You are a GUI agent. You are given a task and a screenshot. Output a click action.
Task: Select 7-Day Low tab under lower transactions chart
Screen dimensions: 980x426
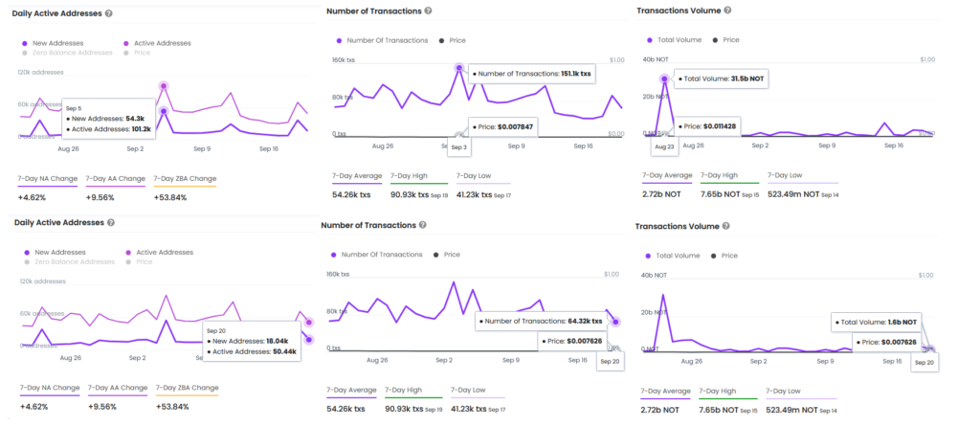point(478,391)
